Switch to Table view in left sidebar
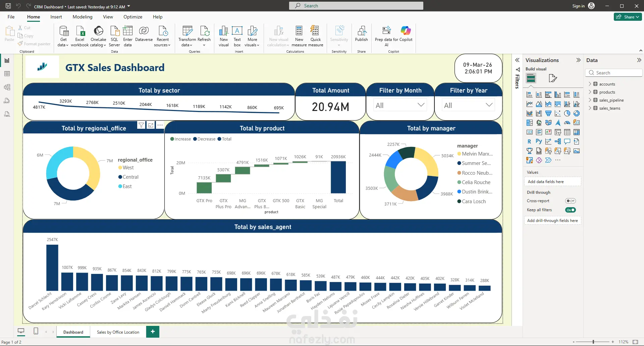Screen dimensions: 644x346 [x=7, y=74]
